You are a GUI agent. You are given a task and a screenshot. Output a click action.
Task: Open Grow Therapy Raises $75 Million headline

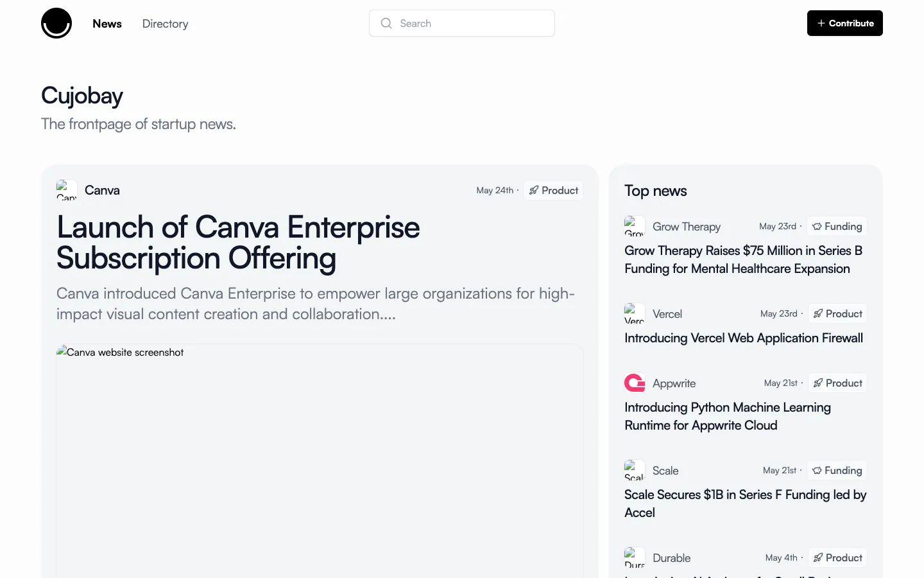click(x=744, y=259)
